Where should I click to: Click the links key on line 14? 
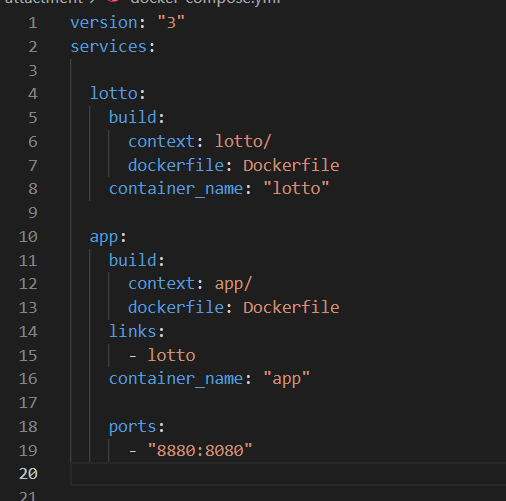pyautogui.click(x=133, y=331)
